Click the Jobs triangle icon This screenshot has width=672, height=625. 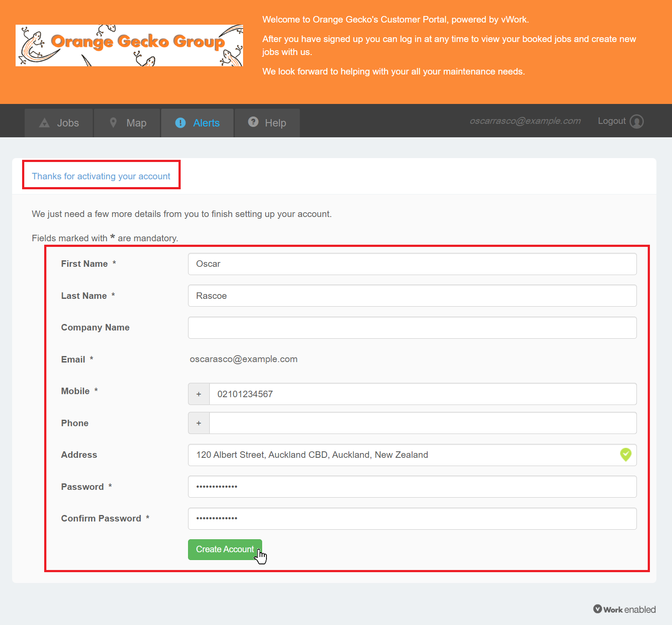click(x=44, y=123)
